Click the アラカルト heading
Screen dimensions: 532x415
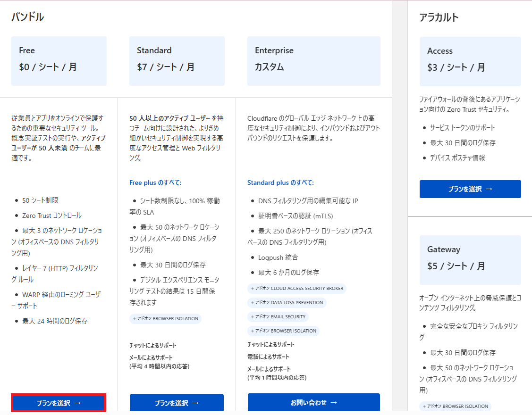click(x=439, y=17)
